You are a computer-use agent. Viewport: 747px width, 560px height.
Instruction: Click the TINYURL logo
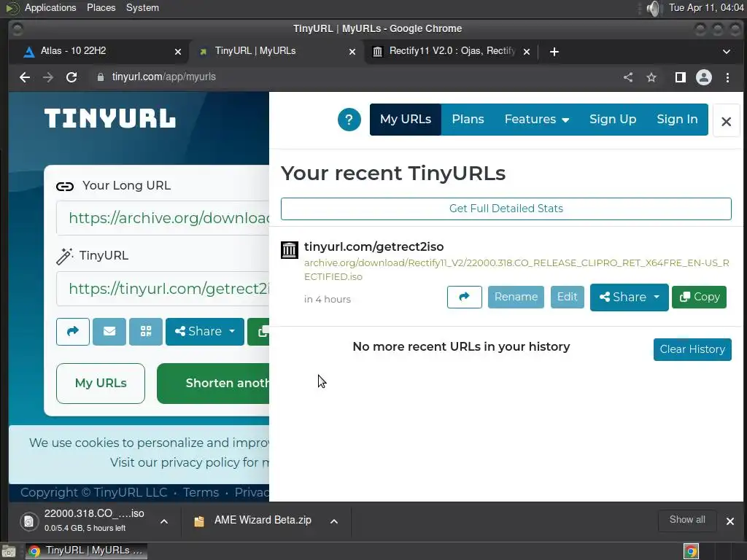(110, 118)
